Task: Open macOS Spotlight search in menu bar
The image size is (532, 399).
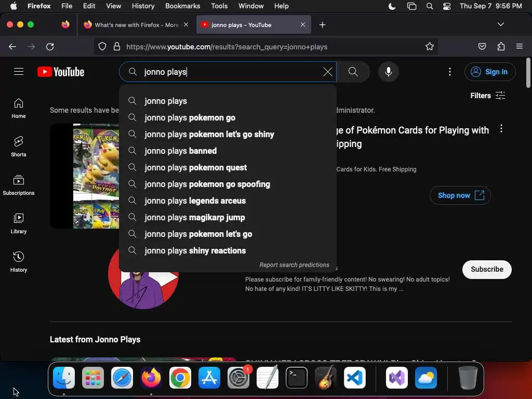Action: coord(430,6)
